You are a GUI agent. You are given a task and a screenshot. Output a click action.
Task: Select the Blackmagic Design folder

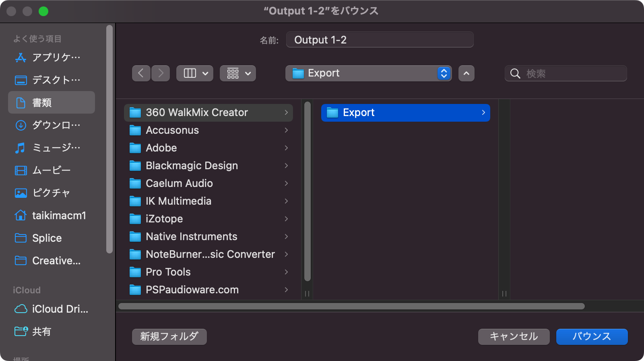(208, 166)
